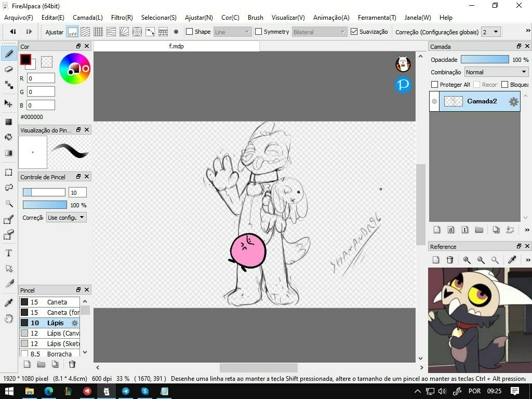Enable the Symmetry checkbox
Viewport: 532px width, 399px height.
click(x=259, y=32)
